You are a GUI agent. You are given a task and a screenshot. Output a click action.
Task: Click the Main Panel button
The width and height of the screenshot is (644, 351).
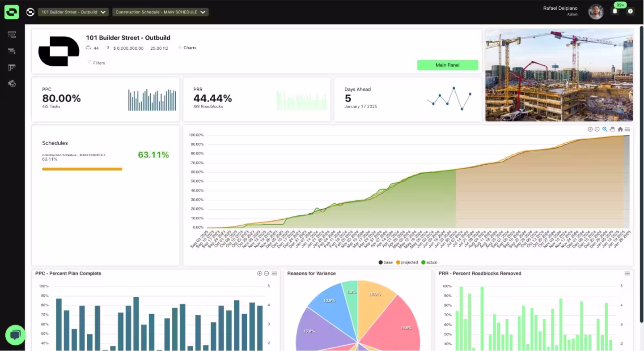[448, 65]
